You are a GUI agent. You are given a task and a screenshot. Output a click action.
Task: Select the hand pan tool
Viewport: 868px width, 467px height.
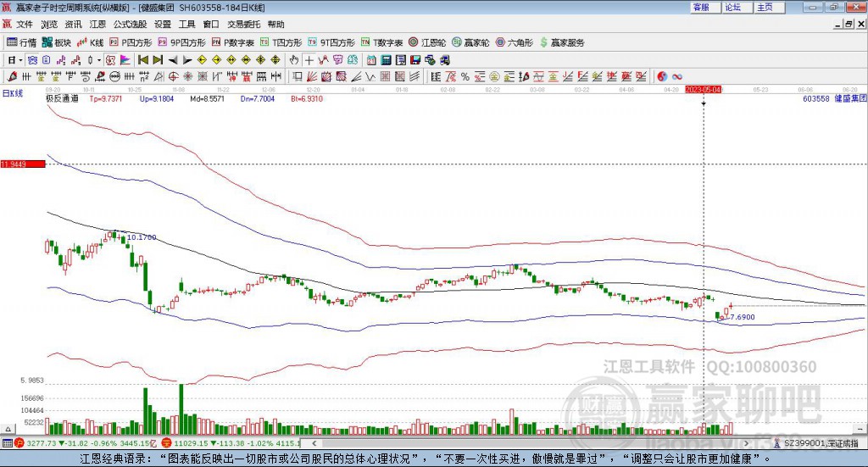(294, 60)
